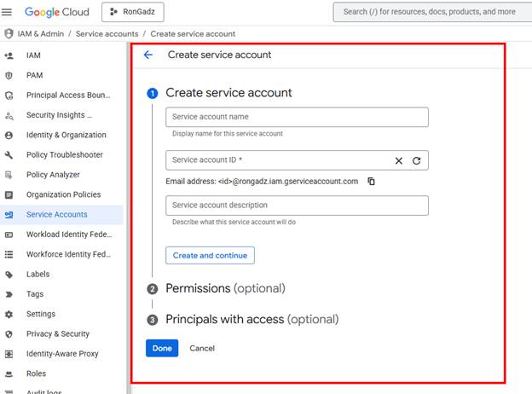Click the Create and continue button
The height and width of the screenshot is (394, 532).
click(210, 255)
